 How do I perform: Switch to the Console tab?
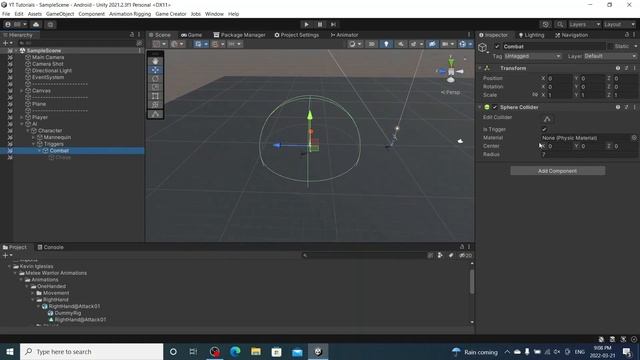click(x=51, y=247)
